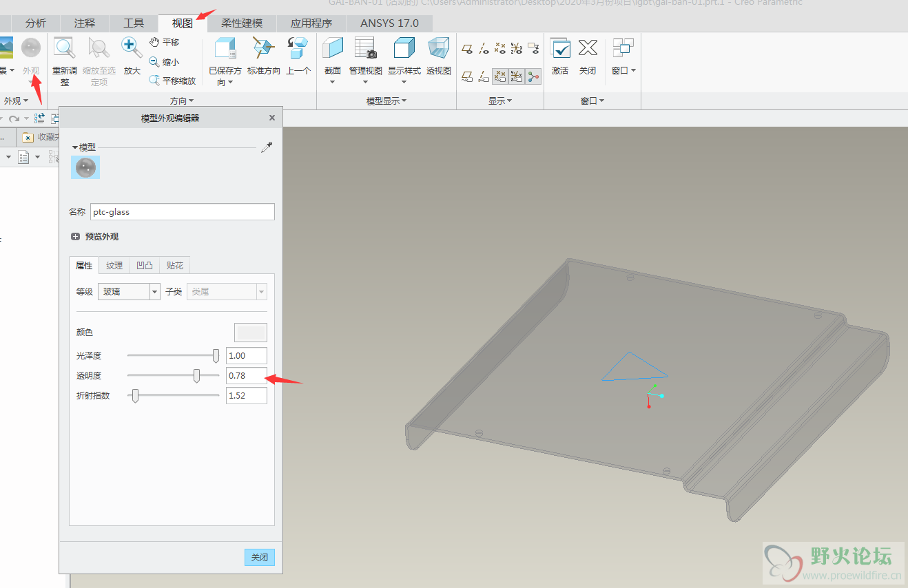This screenshot has height=588, width=908.
Task: Collapse the 模型 section in editor
Action: pos(75,147)
